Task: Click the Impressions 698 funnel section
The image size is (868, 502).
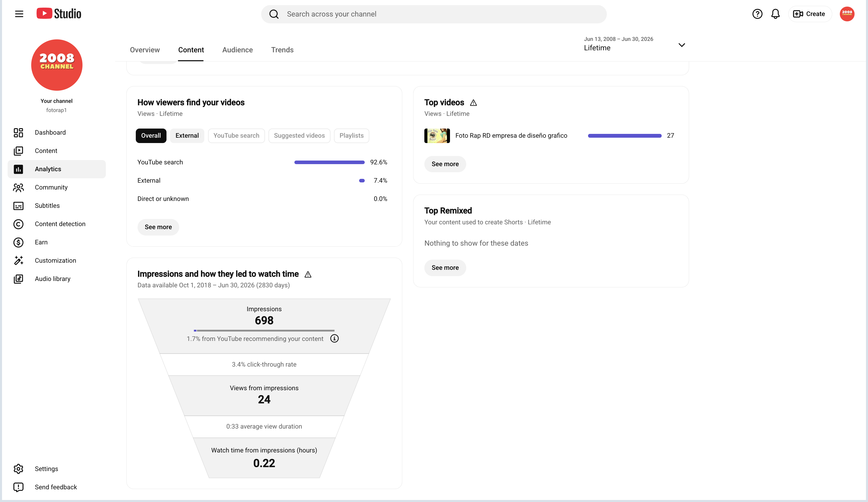Action: [264, 326]
